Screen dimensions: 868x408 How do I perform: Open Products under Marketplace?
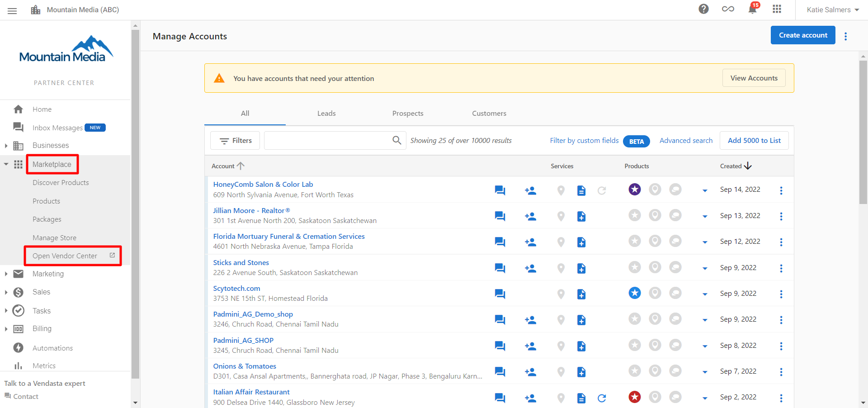pyautogui.click(x=46, y=201)
